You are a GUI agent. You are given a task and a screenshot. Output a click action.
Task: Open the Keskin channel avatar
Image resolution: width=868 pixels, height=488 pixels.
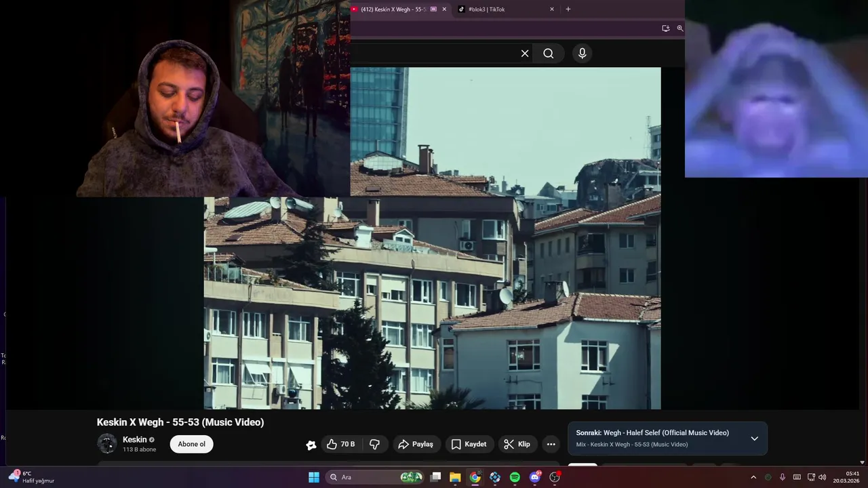(x=107, y=444)
